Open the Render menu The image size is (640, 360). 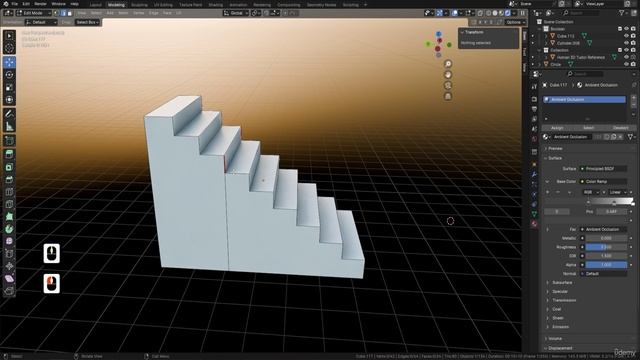[x=40, y=4]
